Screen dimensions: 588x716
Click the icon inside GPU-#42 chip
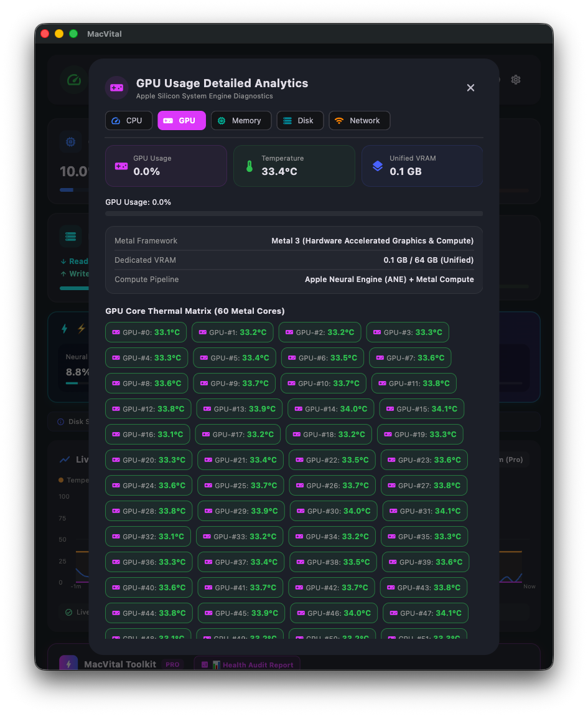pos(299,588)
